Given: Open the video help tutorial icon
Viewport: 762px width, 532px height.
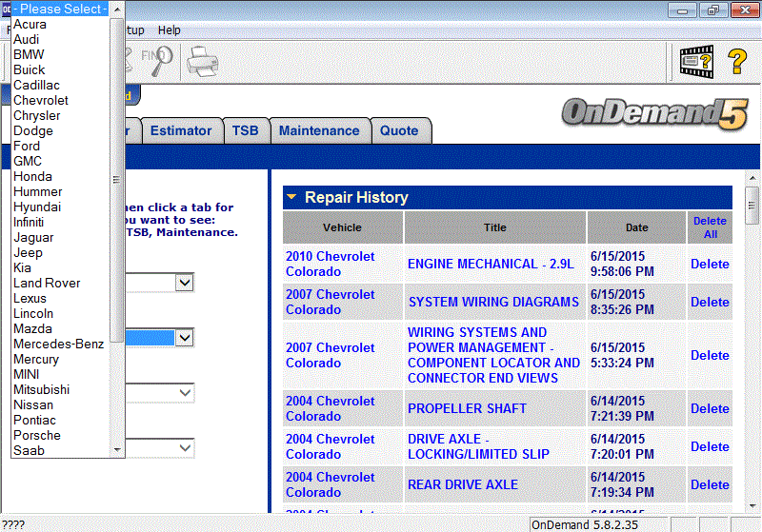Looking at the screenshot, I should click(x=695, y=63).
